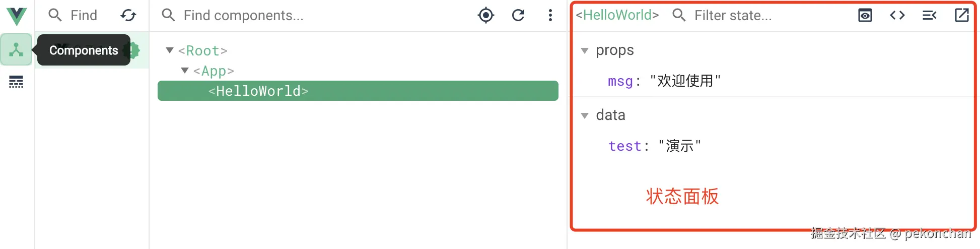This screenshot has height=249, width=980.
Task: Click the collapse state list icon
Action: click(x=929, y=16)
